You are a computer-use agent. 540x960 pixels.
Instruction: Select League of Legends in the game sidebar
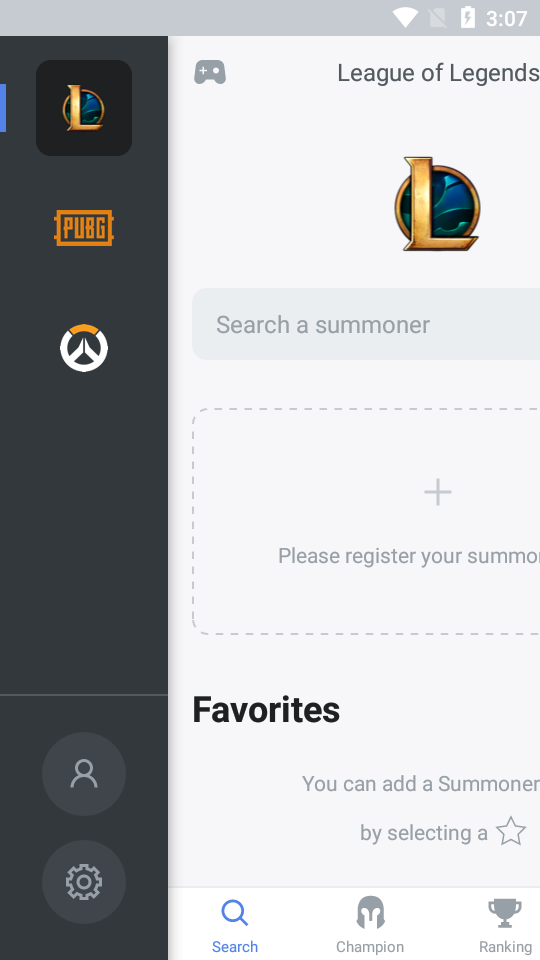pyautogui.click(x=84, y=108)
